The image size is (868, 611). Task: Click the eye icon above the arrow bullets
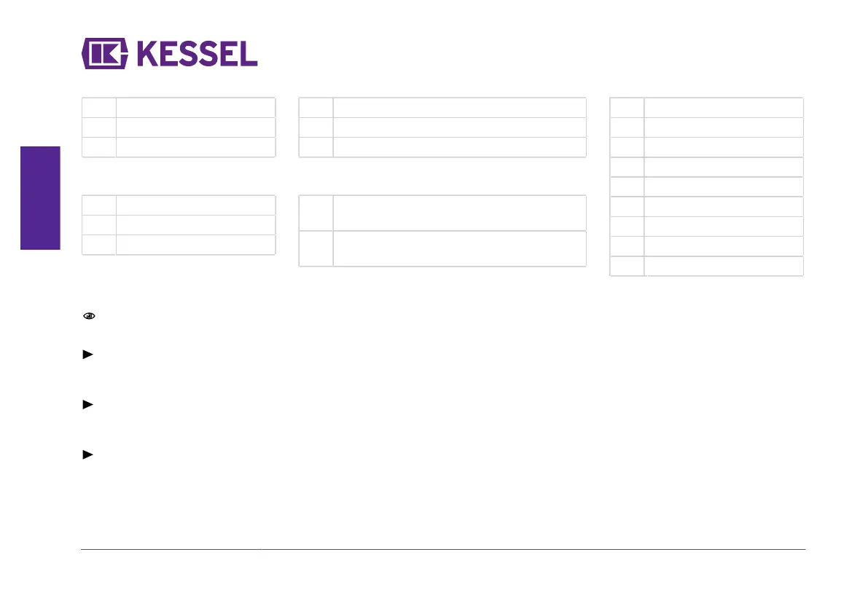[x=89, y=316]
